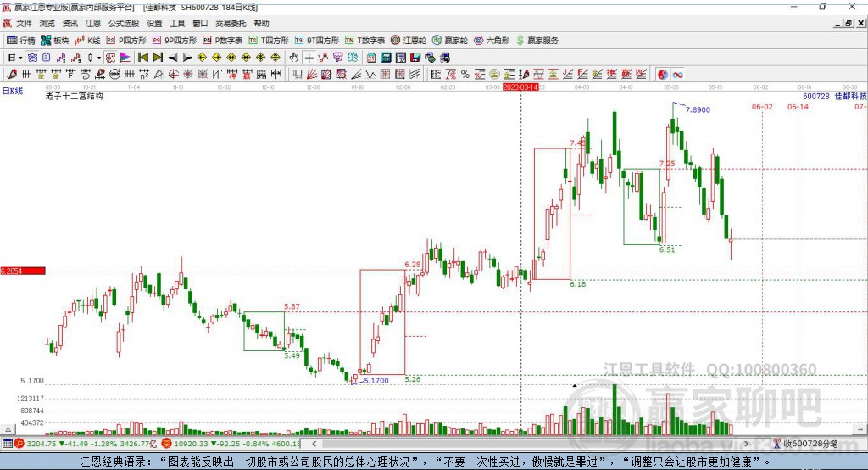Open the calculator icon
This screenshot has width=868, height=470.
tap(387, 58)
